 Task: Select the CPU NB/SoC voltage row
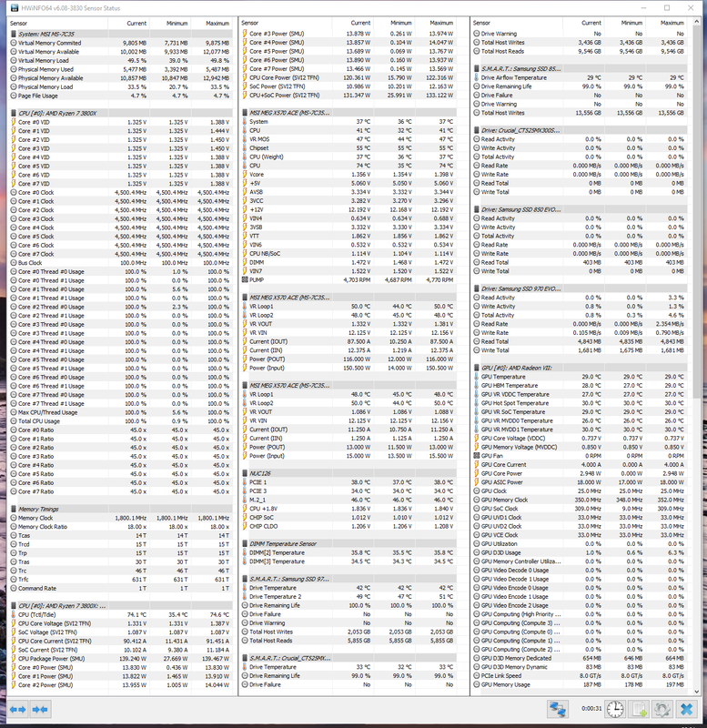pos(348,254)
